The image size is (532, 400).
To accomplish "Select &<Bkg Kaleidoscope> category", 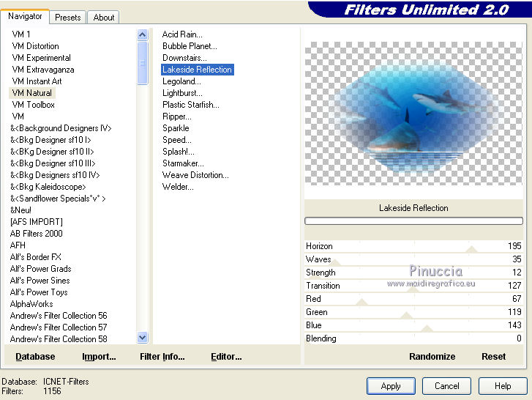I will (x=48, y=187).
